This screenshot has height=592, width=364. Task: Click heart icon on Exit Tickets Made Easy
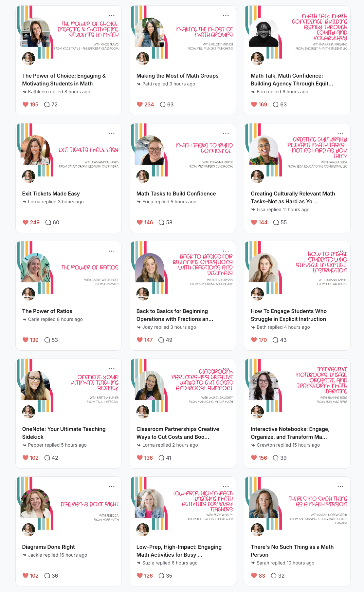point(26,222)
